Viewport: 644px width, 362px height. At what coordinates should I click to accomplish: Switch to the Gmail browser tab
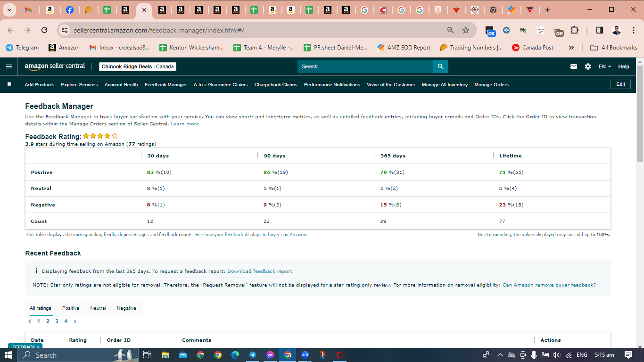pyautogui.click(x=28, y=10)
